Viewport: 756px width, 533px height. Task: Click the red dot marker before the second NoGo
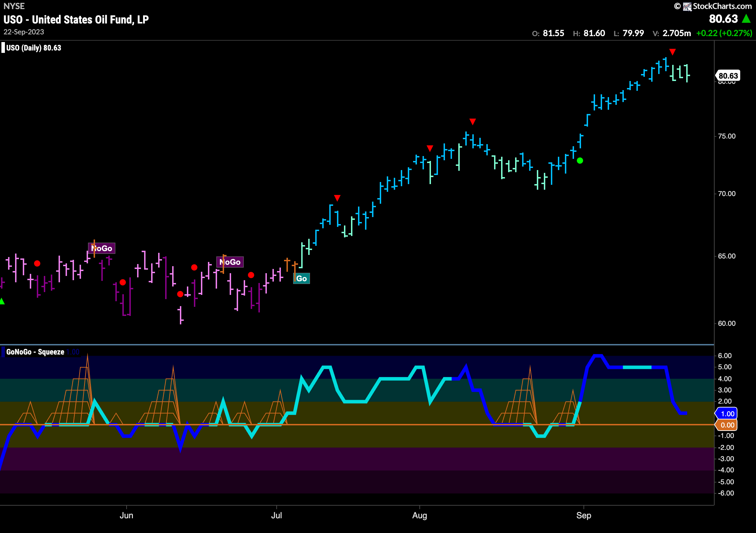point(194,267)
